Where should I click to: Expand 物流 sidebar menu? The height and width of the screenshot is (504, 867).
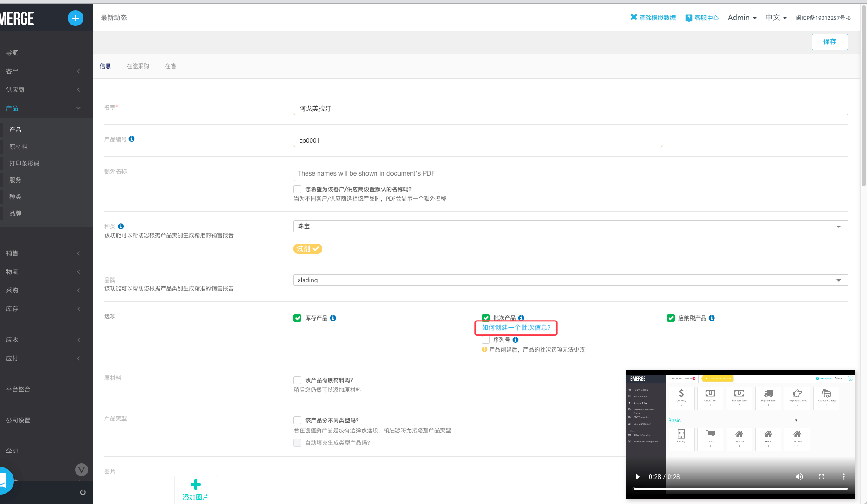tap(46, 271)
